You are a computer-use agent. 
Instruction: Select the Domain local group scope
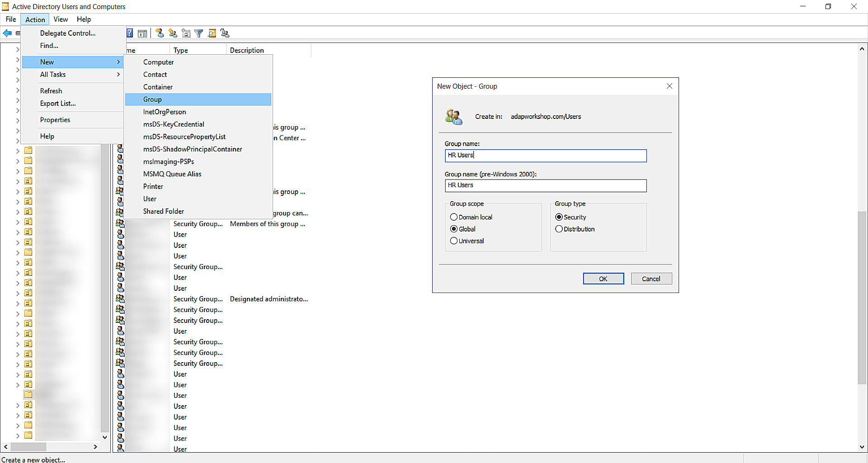pyautogui.click(x=454, y=217)
